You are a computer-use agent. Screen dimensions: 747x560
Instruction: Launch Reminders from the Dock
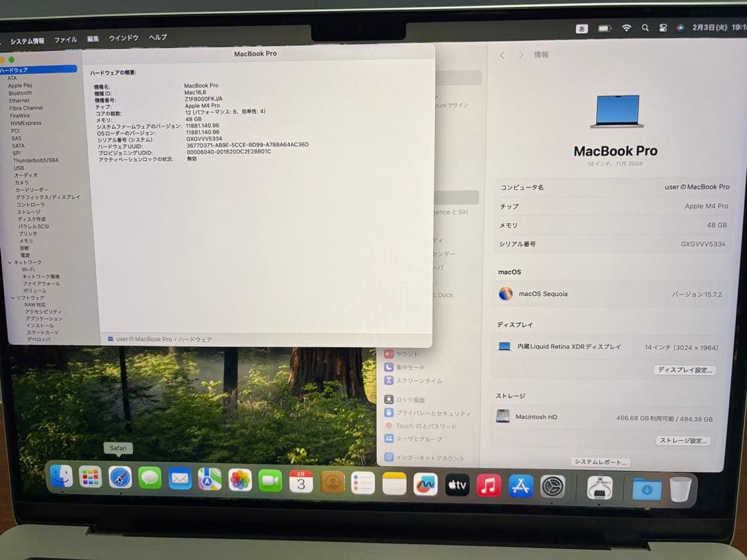click(x=363, y=483)
